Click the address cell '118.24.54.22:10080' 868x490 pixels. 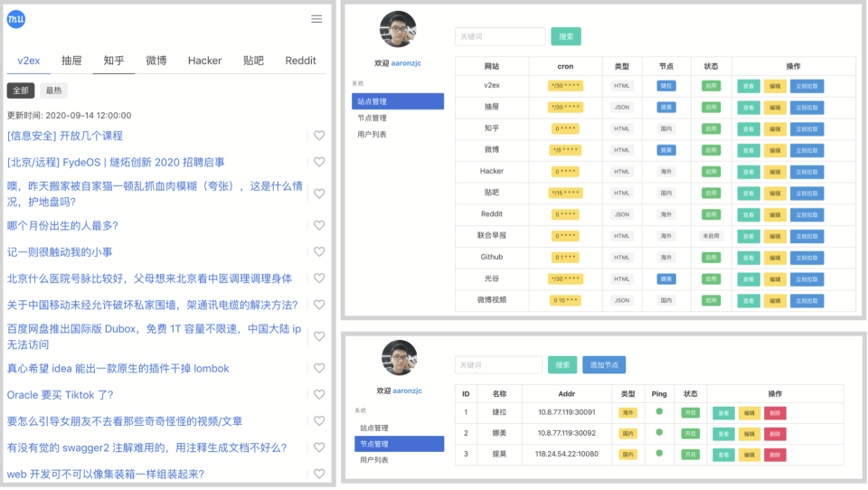point(566,454)
